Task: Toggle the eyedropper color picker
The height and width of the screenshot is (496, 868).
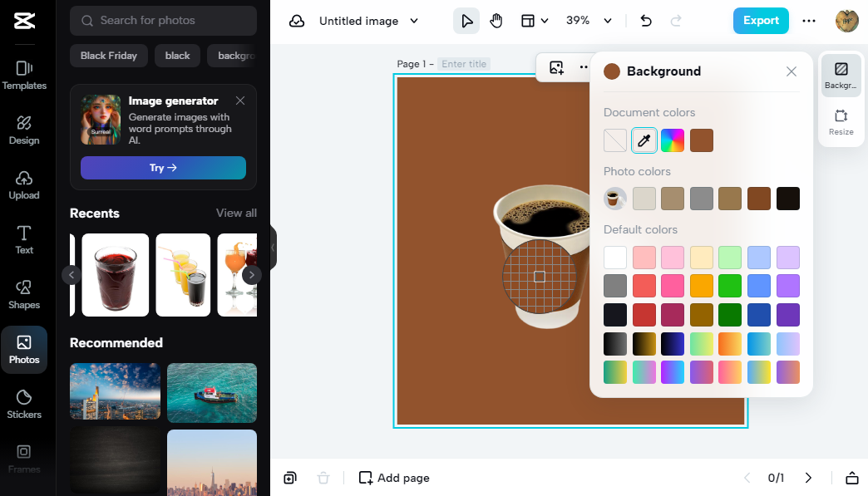Action: click(644, 140)
